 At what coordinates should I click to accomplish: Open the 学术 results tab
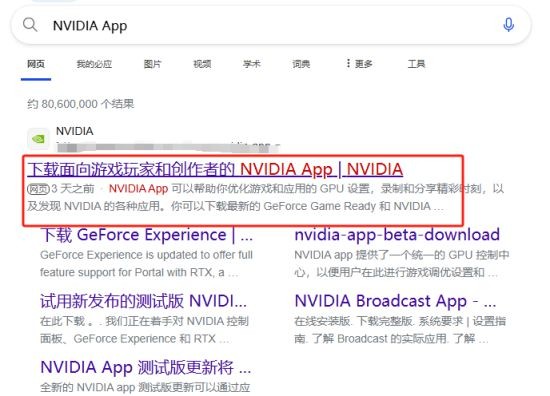(x=251, y=64)
